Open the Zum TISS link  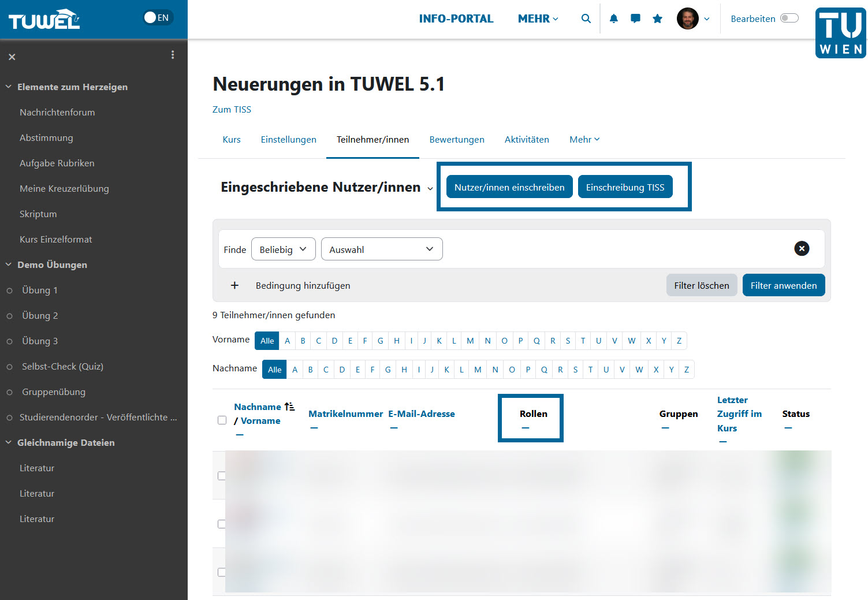(x=232, y=110)
